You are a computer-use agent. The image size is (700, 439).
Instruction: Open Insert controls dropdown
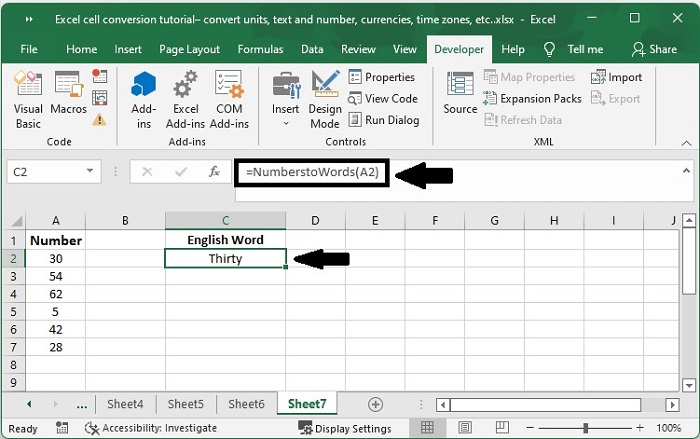click(x=285, y=100)
